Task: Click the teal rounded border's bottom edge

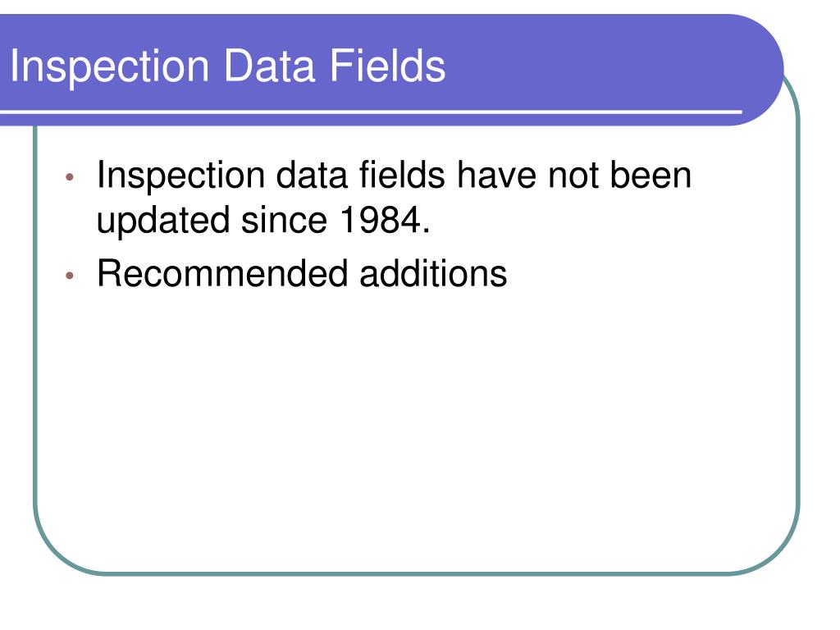Action: click(418, 573)
